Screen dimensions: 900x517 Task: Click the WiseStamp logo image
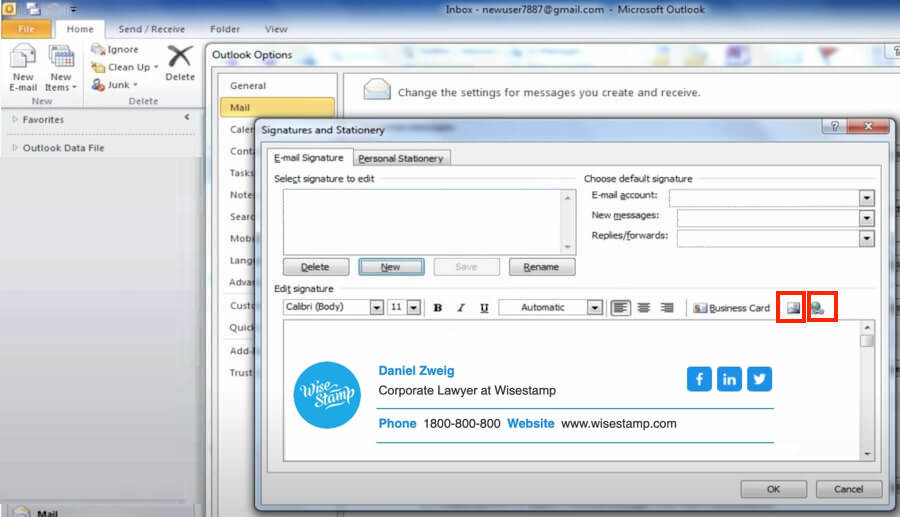coord(327,395)
